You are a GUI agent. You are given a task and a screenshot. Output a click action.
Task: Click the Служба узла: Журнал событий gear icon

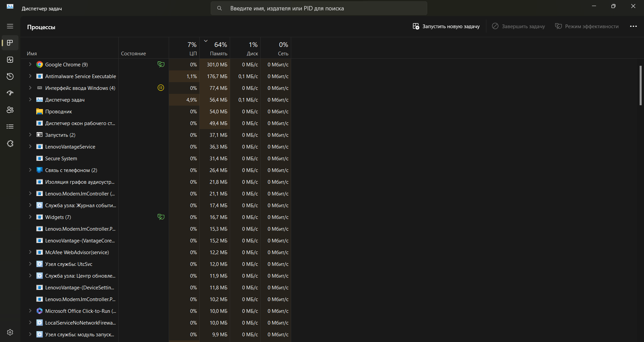(40, 205)
